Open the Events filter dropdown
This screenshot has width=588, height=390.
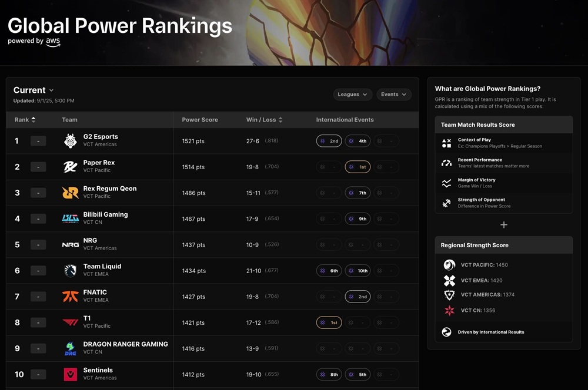(393, 94)
